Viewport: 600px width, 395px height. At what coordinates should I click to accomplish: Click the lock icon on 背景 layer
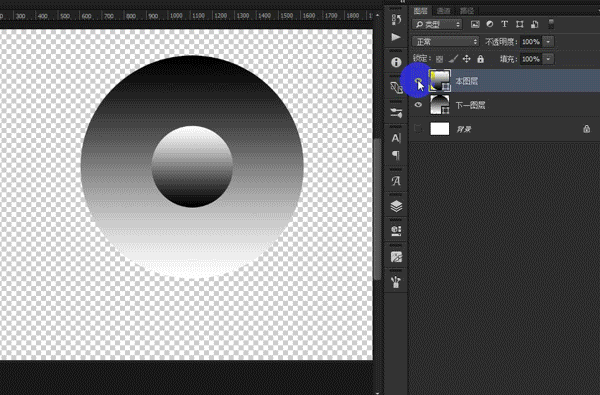(586, 129)
